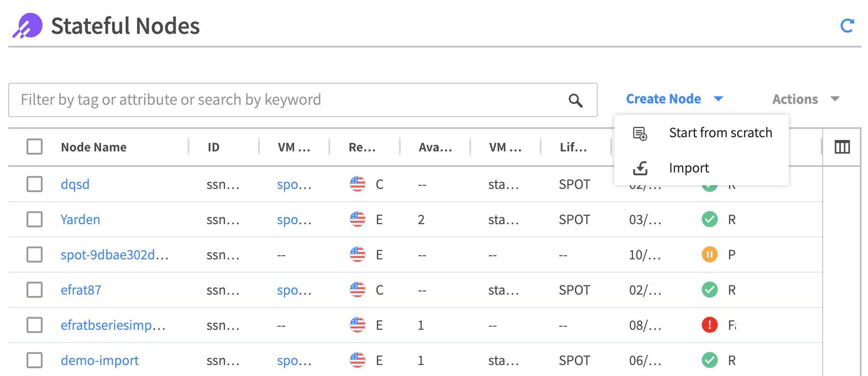Screen dimensions: 868x376
Task: Click the search magnifier icon
Action: [575, 100]
